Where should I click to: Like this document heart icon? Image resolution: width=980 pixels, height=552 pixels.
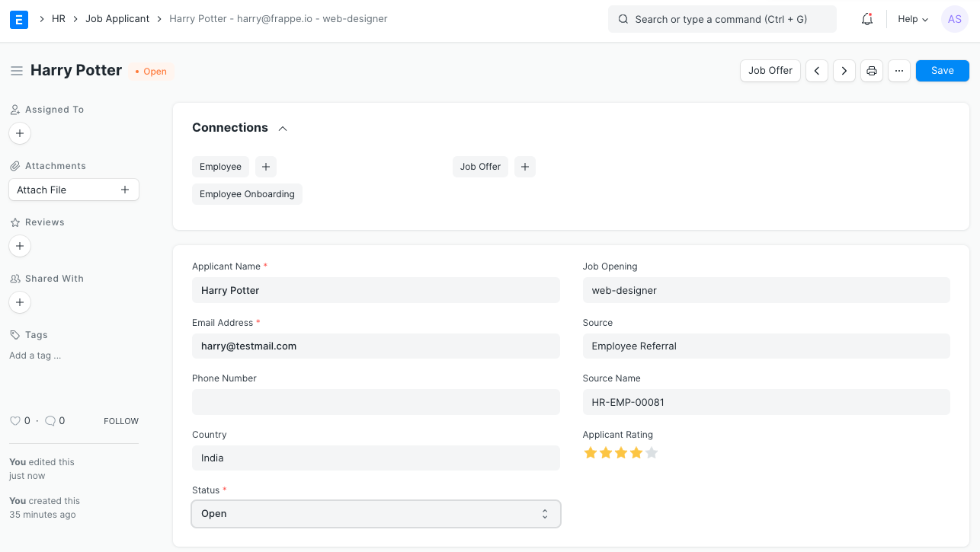(x=14, y=421)
